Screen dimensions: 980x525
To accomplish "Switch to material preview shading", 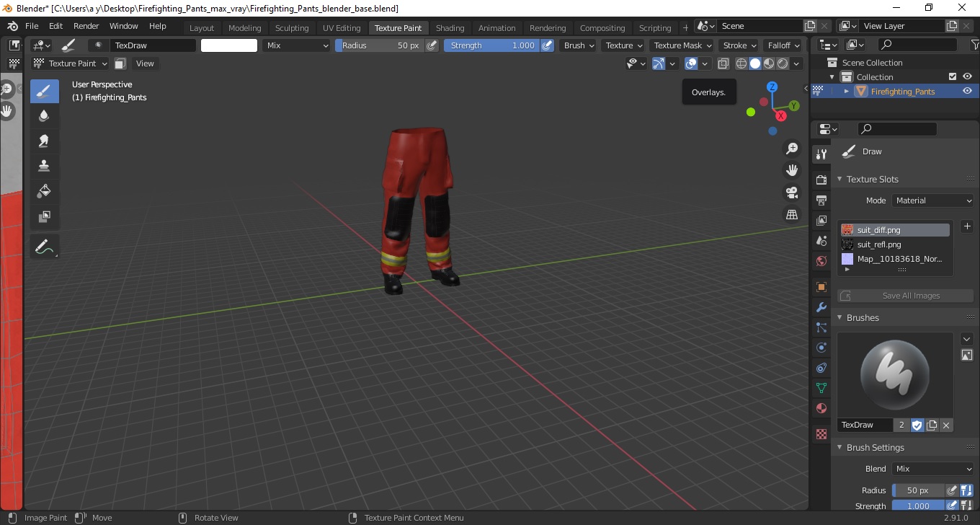I will [769, 63].
